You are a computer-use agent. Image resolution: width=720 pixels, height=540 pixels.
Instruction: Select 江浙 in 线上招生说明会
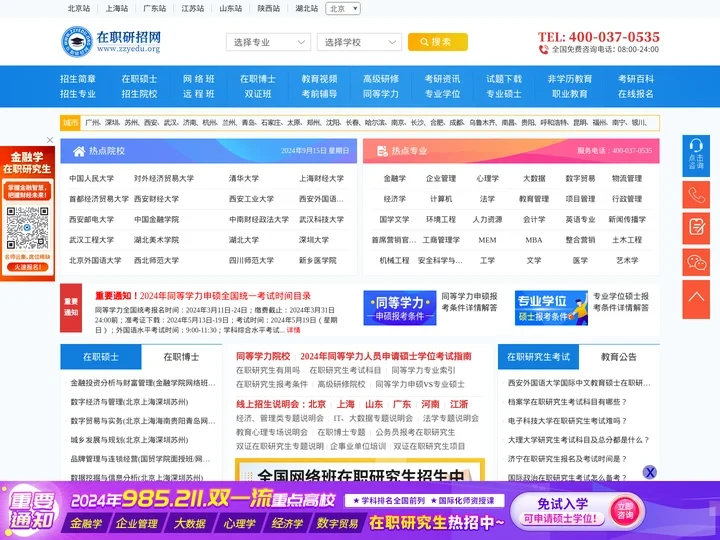(459, 405)
